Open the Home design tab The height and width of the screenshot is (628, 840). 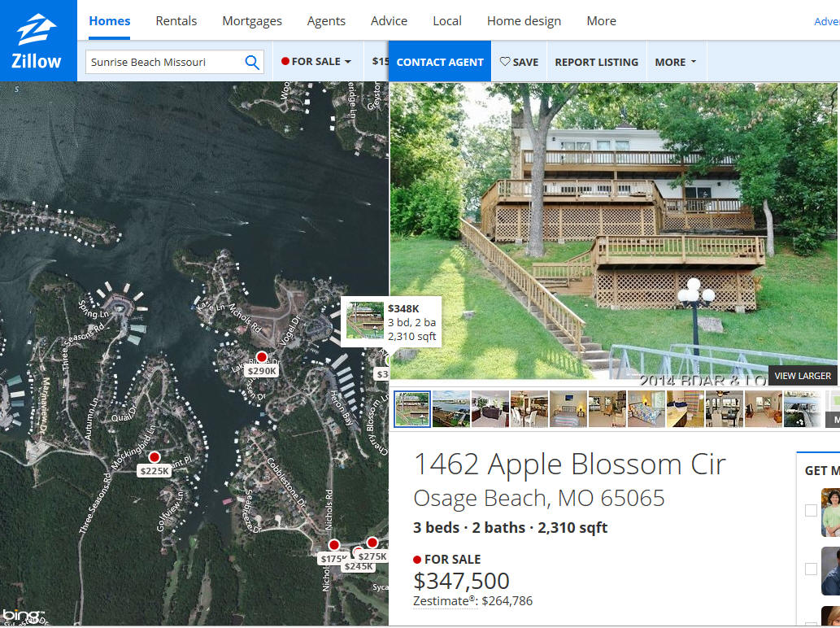click(x=524, y=21)
